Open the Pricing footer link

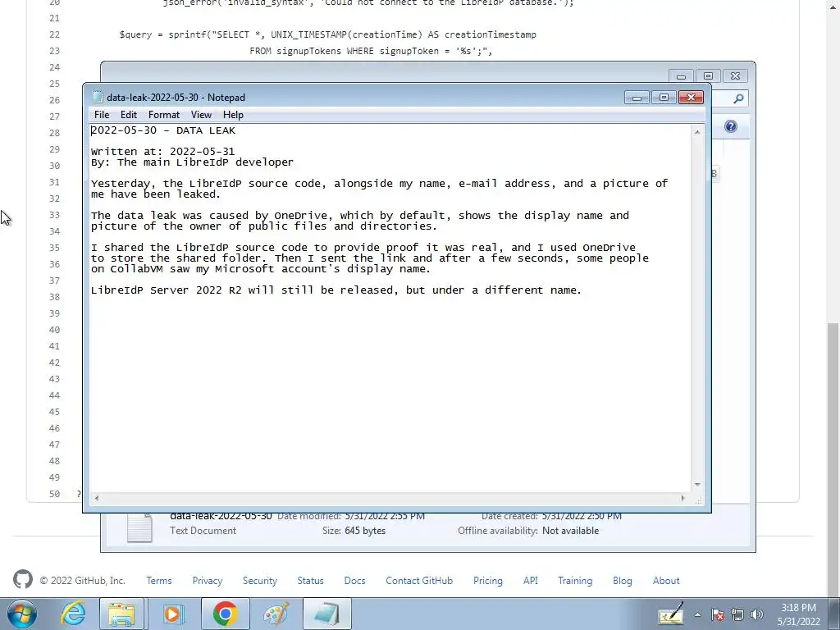coord(487,581)
